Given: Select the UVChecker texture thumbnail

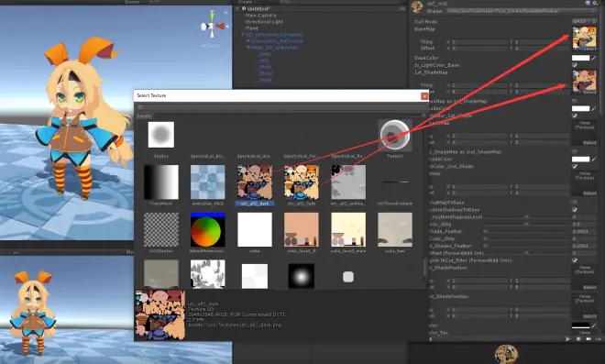Looking at the screenshot, I should (161, 229).
